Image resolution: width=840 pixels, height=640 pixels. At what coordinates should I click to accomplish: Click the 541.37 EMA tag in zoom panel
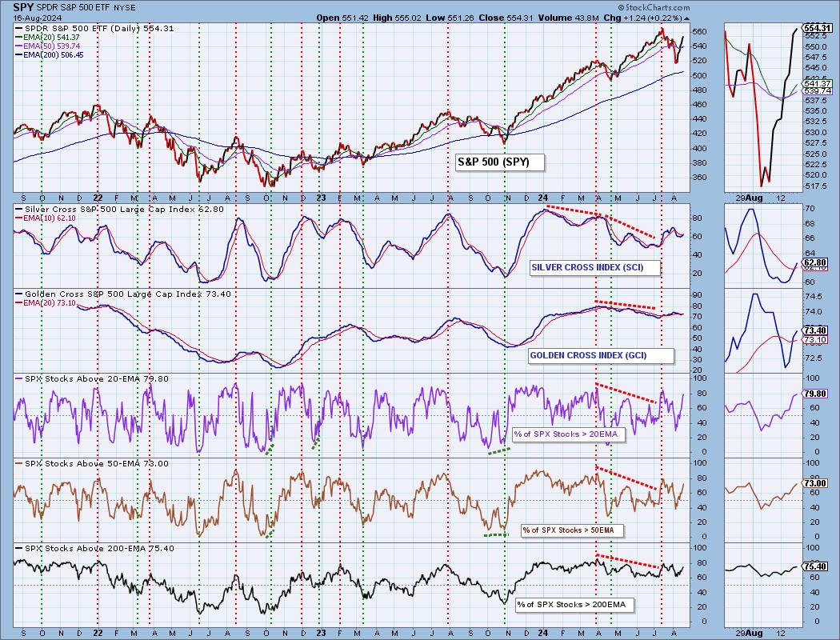818,83
